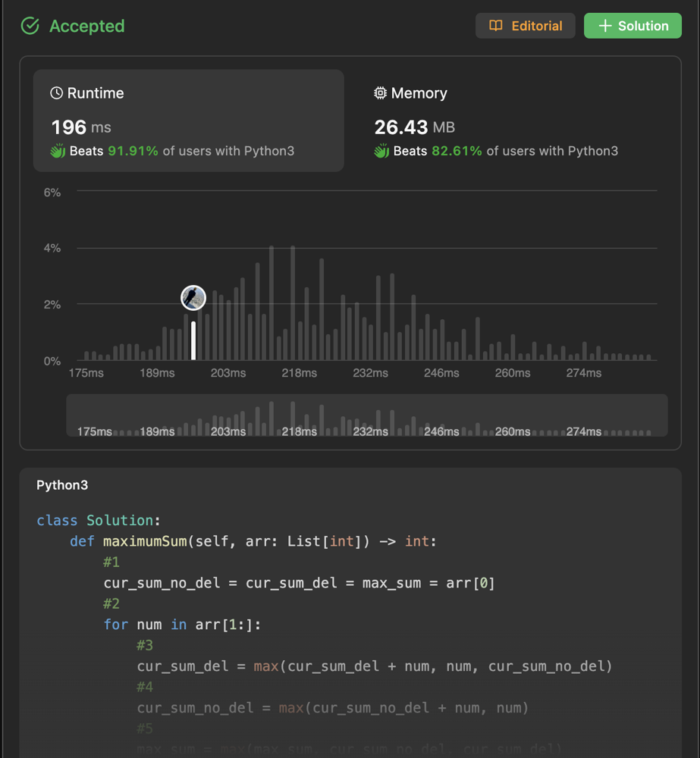
Task: Click the white highlighted bar in histogram
Action: coord(193,341)
